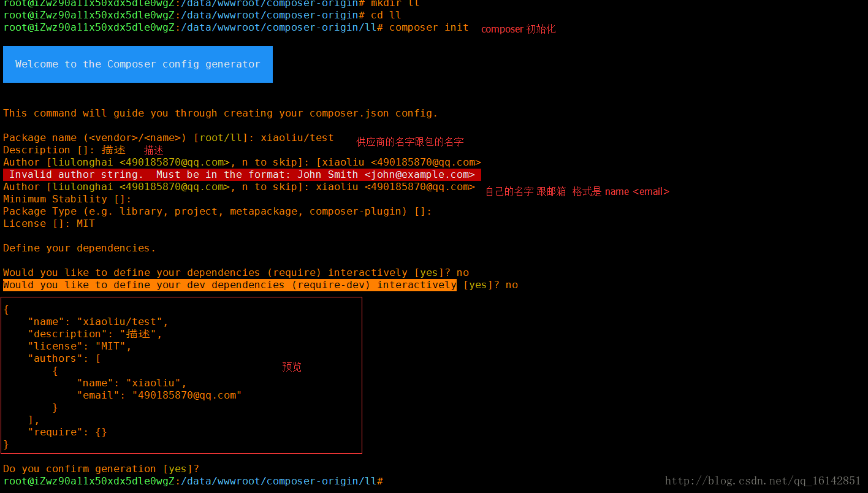Viewport: 868px width, 493px height.
Task: Click the 'Description []:' prompt line
Action: [x=64, y=150]
